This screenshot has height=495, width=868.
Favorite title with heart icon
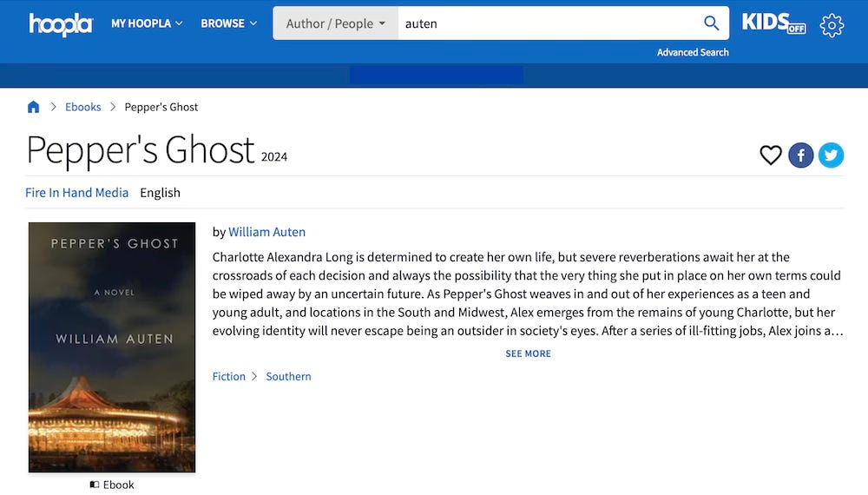pos(771,155)
